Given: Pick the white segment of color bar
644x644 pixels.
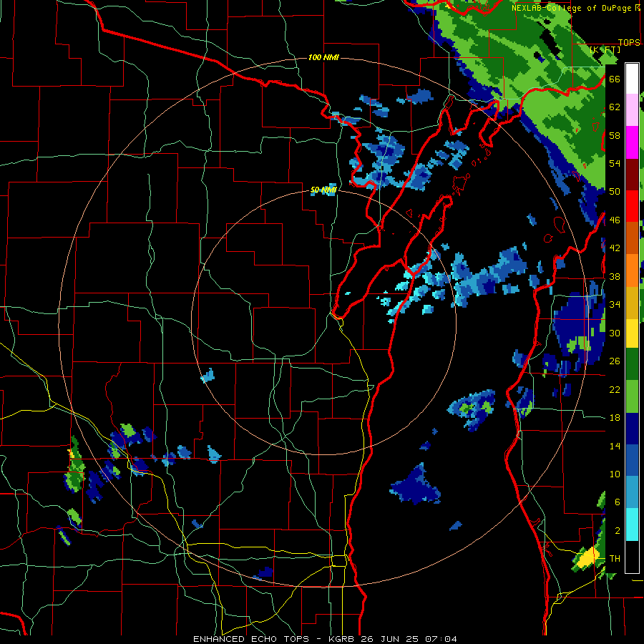Looking at the screenshot, I should 632,79.
